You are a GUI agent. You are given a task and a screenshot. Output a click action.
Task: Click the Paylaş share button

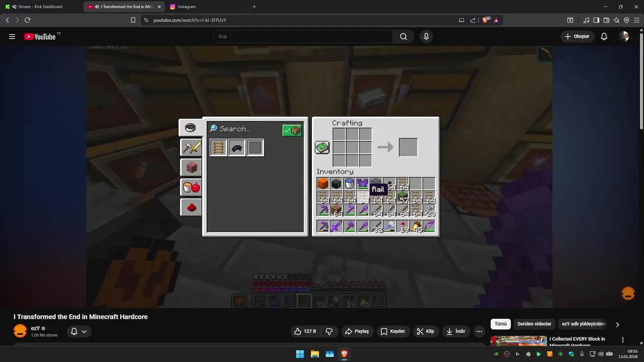tap(357, 331)
